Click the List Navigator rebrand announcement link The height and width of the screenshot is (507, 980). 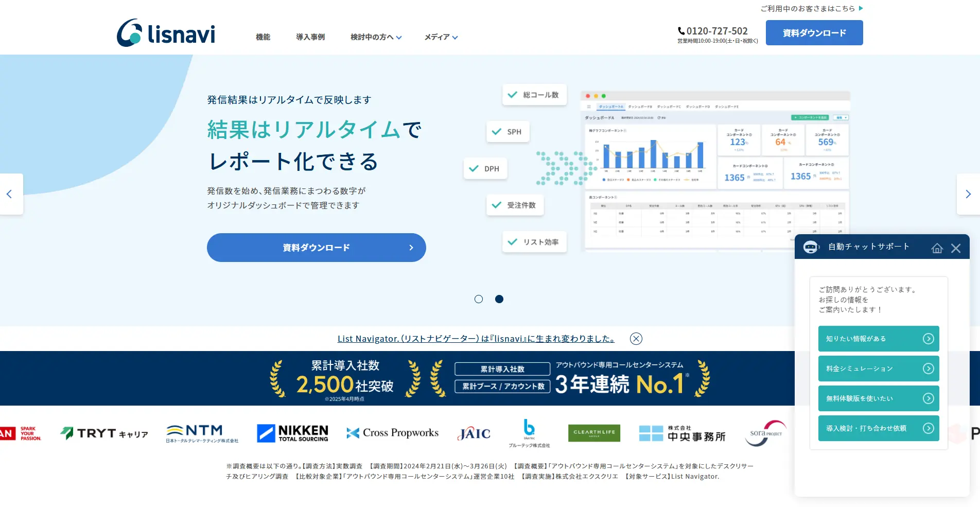(476, 339)
